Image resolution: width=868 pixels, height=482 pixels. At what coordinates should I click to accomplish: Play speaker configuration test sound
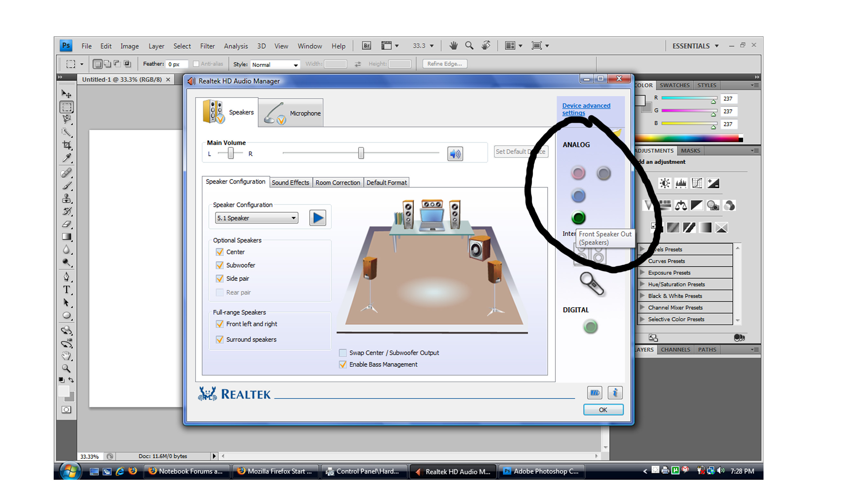[x=317, y=218]
